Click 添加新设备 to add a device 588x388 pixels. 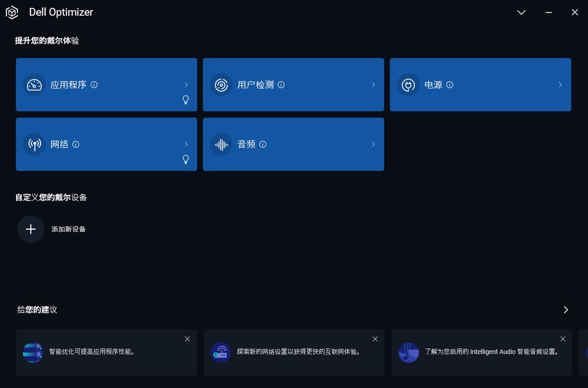(68, 229)
